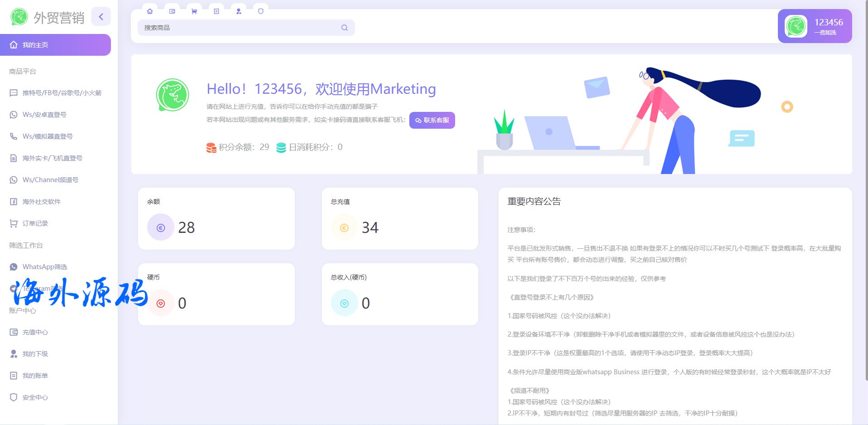Navigate to 充值中心 recharge center
The height and width of the screenshot is (425, 868).
[x=35, y=332]
